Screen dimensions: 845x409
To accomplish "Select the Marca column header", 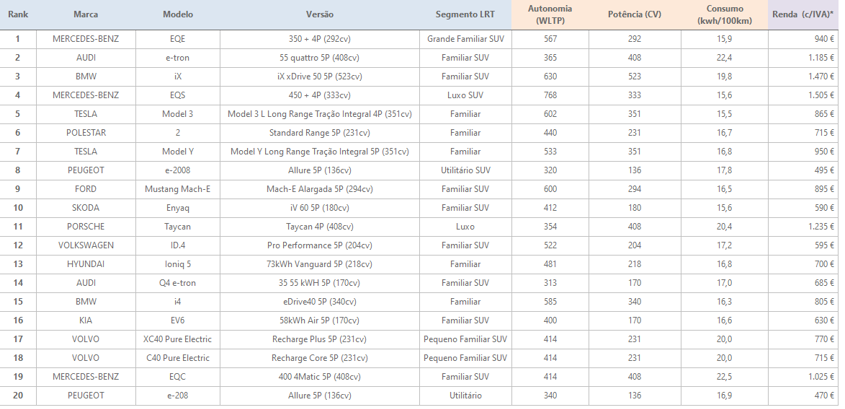I will click(x=86, y=15).
